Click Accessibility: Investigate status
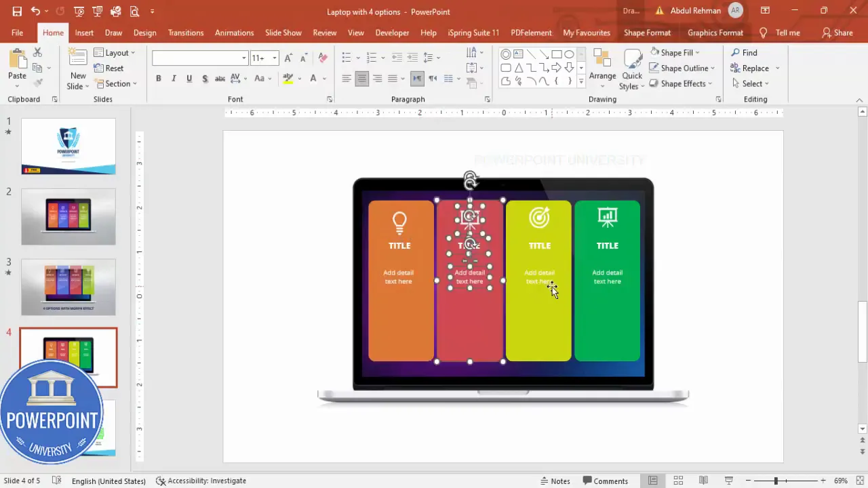Screen dimensions: 868x488 201,481
